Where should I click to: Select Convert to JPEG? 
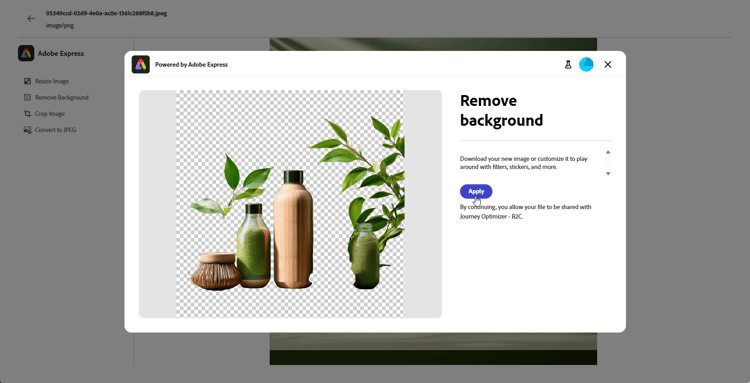point(50,130)
